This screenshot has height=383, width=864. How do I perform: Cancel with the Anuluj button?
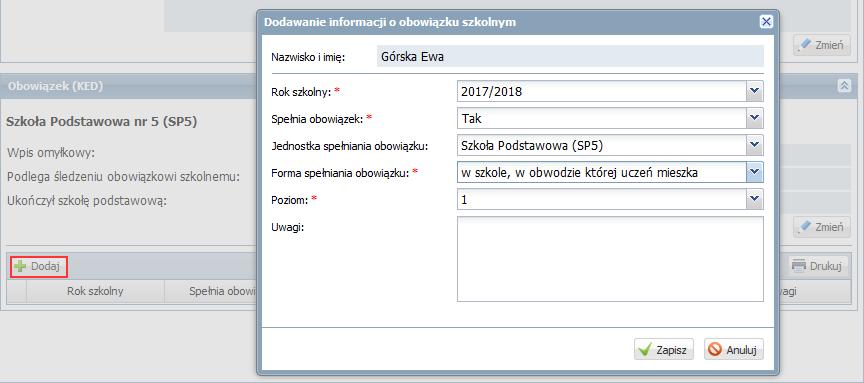(x=734, y=349)
